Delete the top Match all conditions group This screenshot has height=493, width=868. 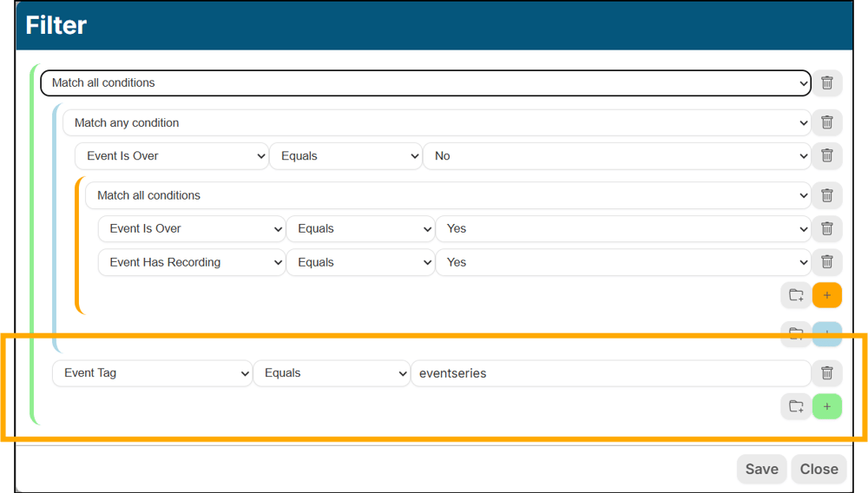tap(827, 83)
